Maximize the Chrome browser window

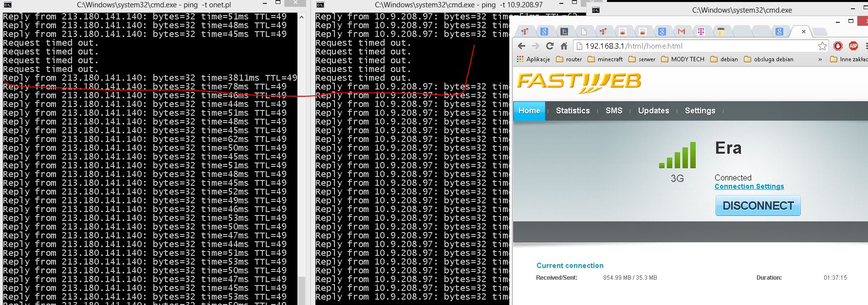pyautogui.click(x=850, y=21)
